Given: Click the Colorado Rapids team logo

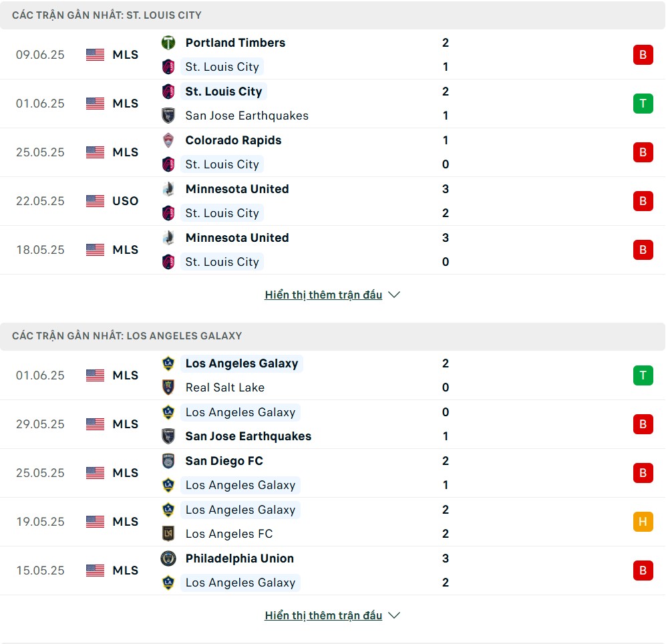Looking at the screenshot, I should (168, 140).
